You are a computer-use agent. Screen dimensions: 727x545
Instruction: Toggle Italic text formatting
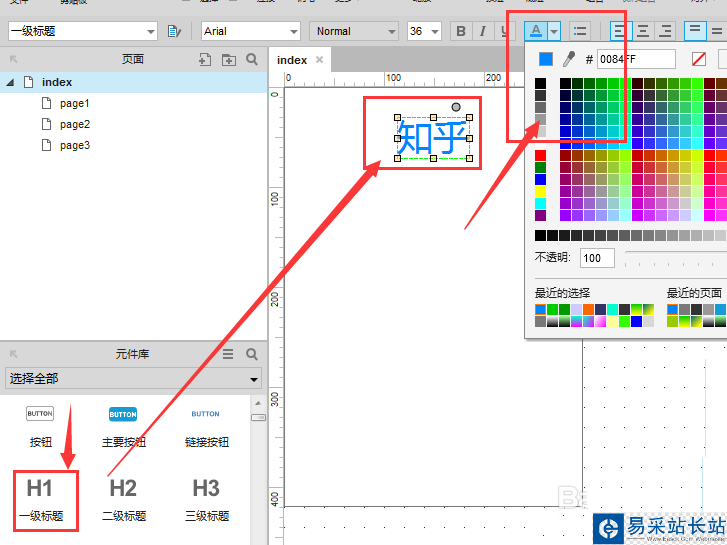pyautogui.click(x=483, y=31)
